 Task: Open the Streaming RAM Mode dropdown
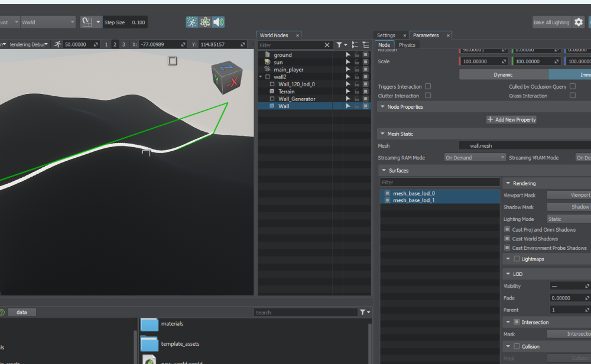pyautogui.click(x=475, y=158)
